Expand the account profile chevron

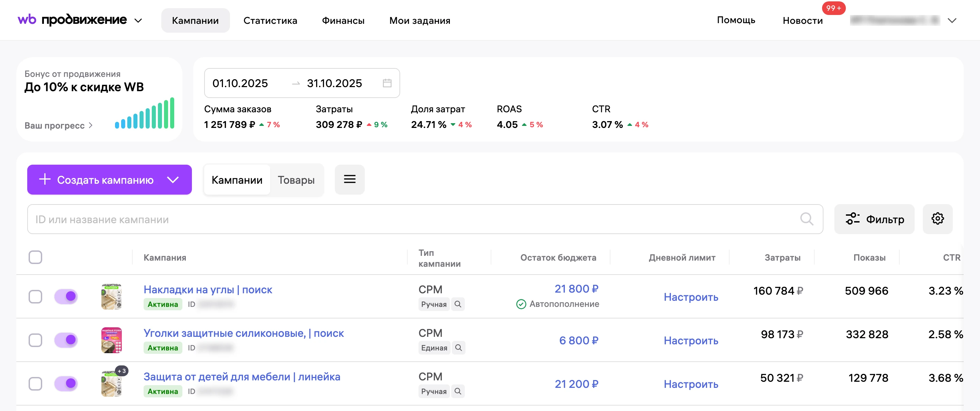952,20
